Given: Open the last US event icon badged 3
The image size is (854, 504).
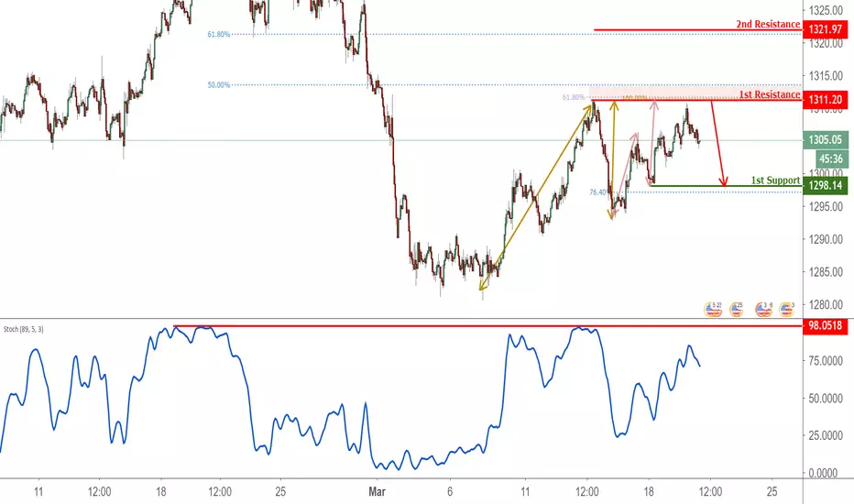Looking at the screenshot, I should click(x=786, y=310).
